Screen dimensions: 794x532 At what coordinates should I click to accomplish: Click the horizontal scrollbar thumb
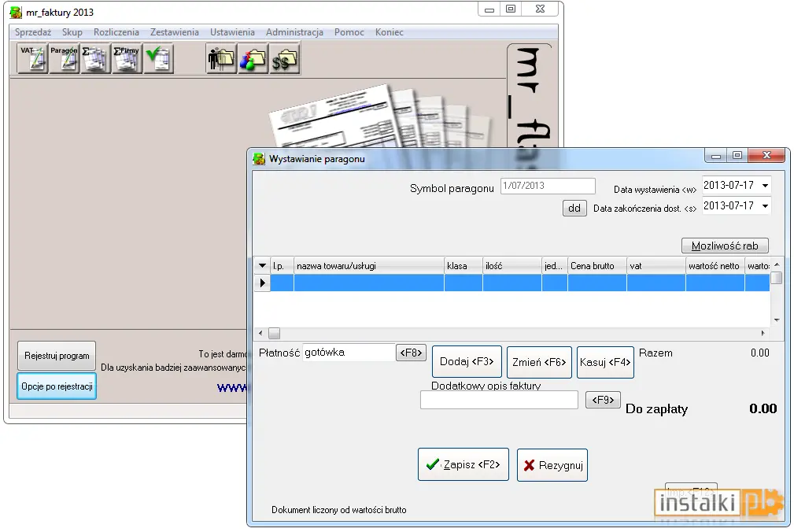pos(274,333)
